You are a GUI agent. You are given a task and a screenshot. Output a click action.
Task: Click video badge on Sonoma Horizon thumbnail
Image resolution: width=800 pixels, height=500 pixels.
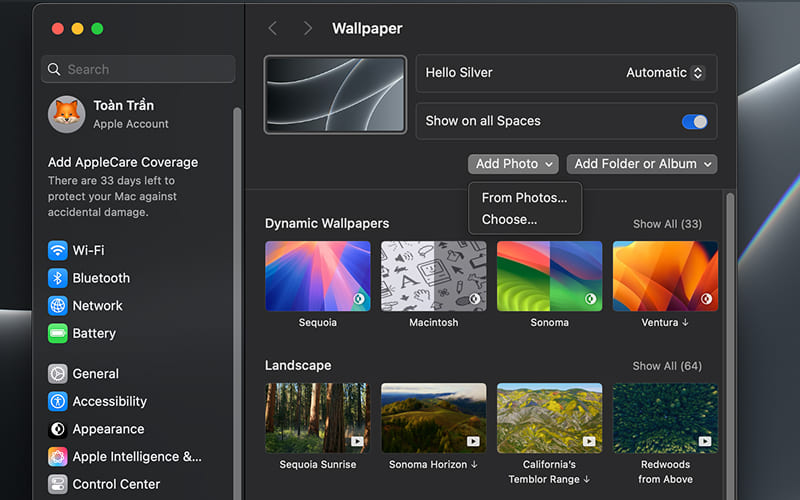click(473, 441)
